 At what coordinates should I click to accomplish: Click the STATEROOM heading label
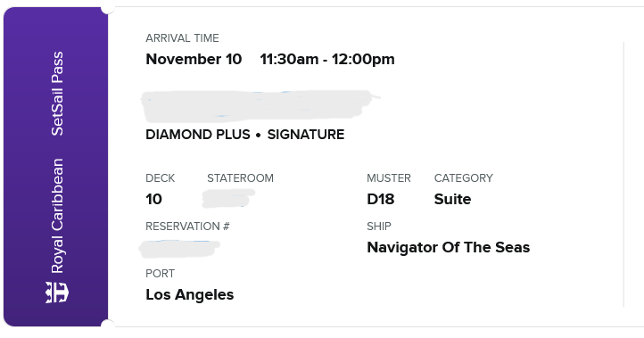coord(240,178)
